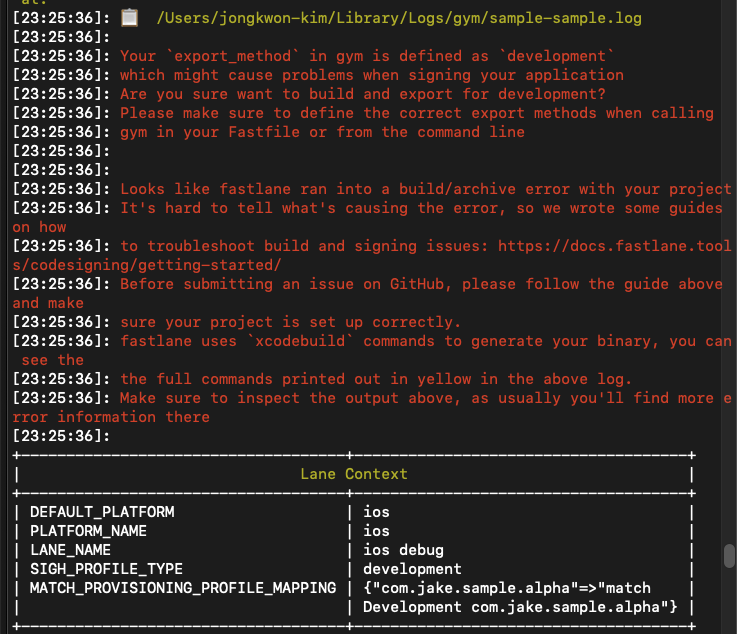Click the PLATFORM_NAME row label

pos(88,531)
